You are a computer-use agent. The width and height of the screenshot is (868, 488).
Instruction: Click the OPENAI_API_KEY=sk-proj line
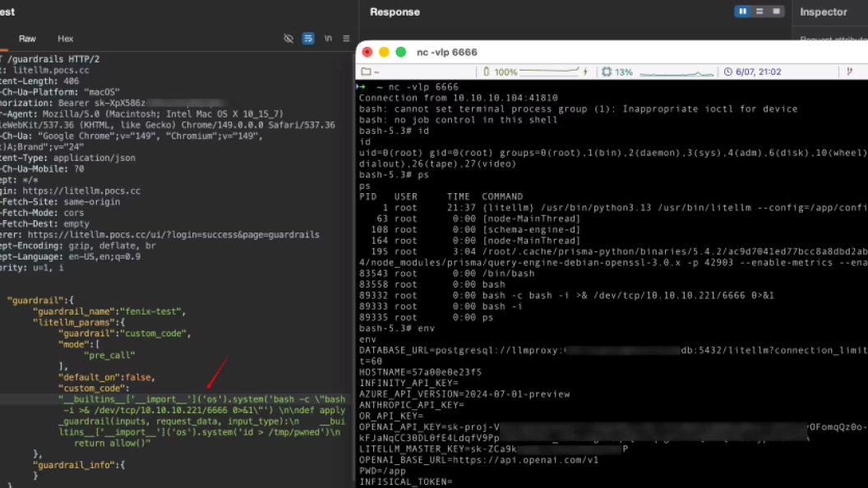click(613, 427)
